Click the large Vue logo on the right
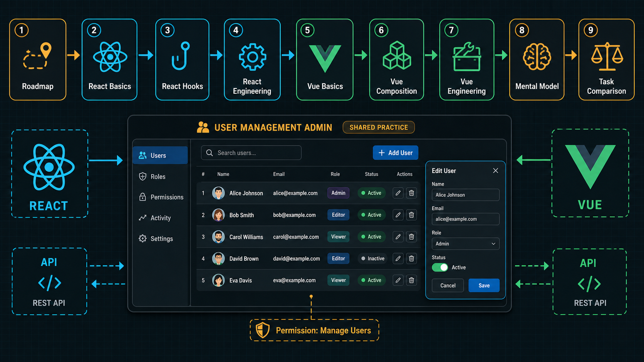This screenshot has height=362, width=644. click(590, 166)
